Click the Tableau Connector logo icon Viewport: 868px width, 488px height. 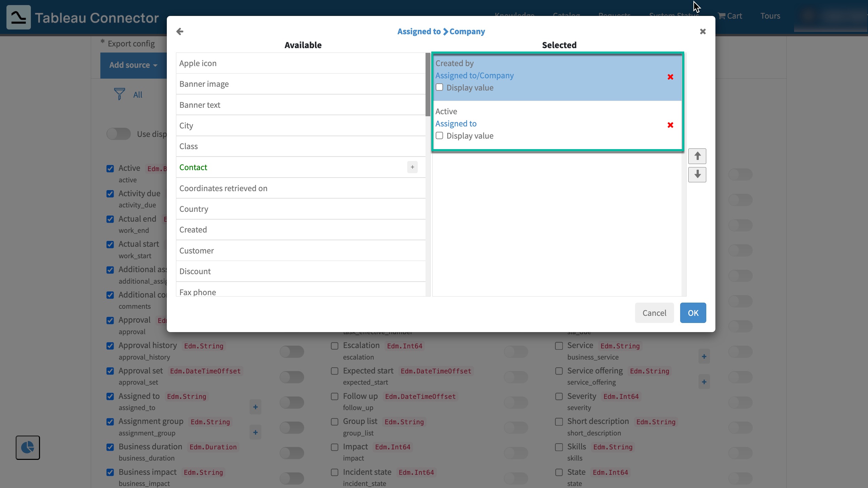click(19, 17)
